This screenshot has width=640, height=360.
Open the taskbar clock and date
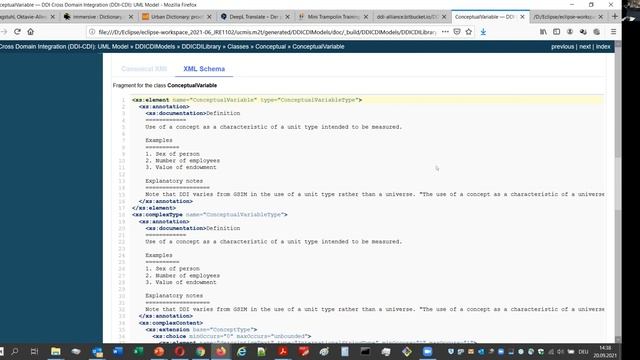(605, 351)
